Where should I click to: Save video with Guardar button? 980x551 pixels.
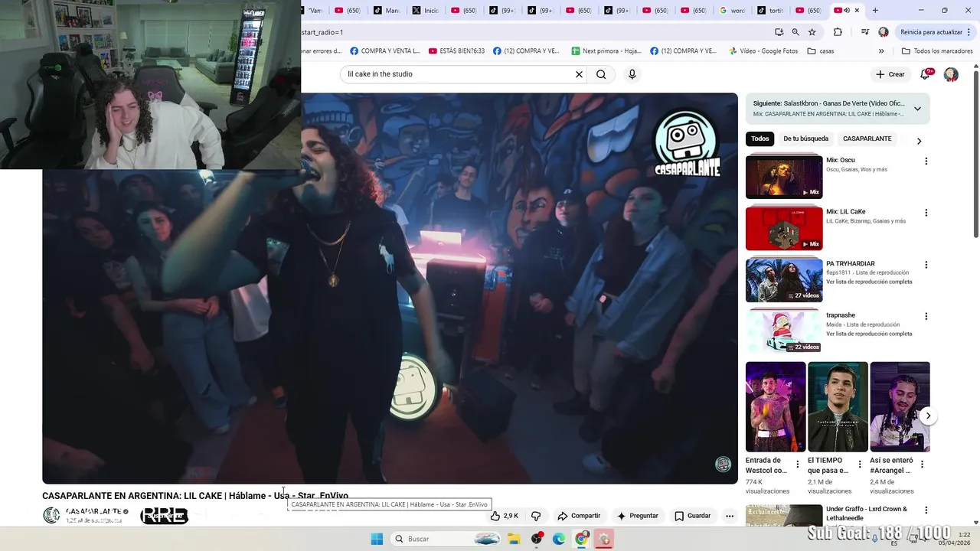692,516
